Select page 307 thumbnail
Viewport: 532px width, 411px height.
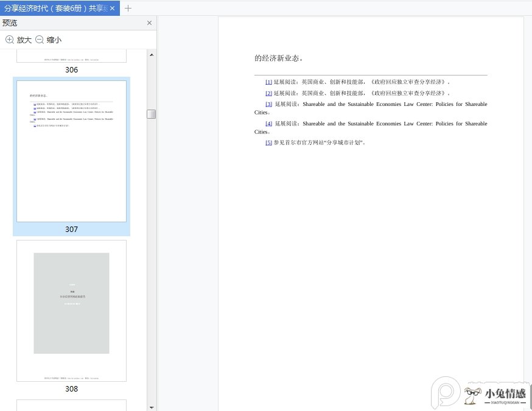pos(72,152)
